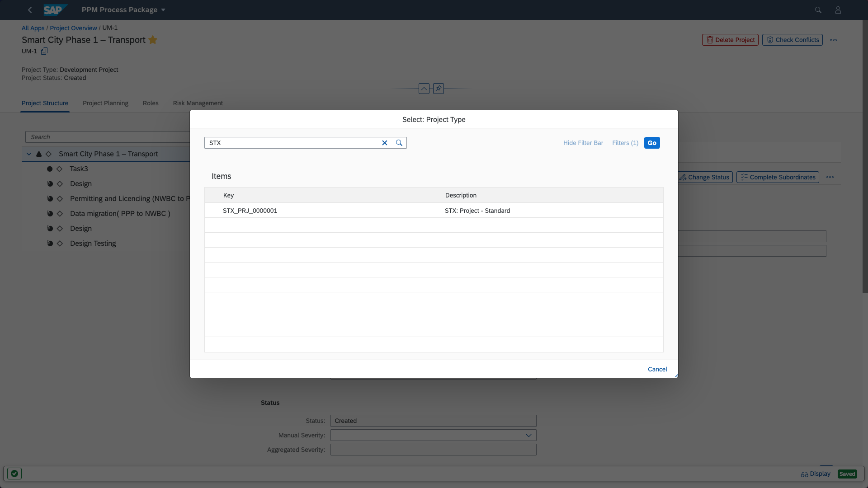Image resolution: width=868 pixels, height=488 pixels.
Task: Clear the STX search field text
Action: pyautogui.click(x=385, y=143)
